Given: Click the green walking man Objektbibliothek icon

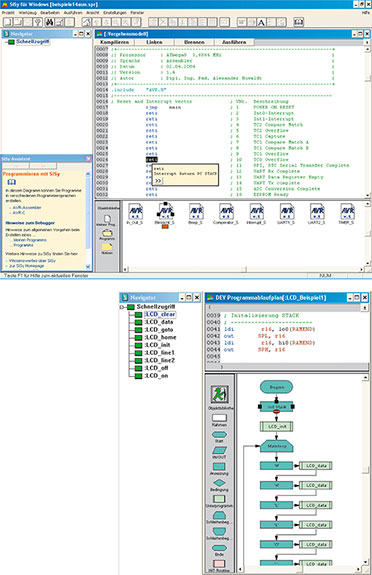Looking at the screenshot, I should click(x=219, y=394).
